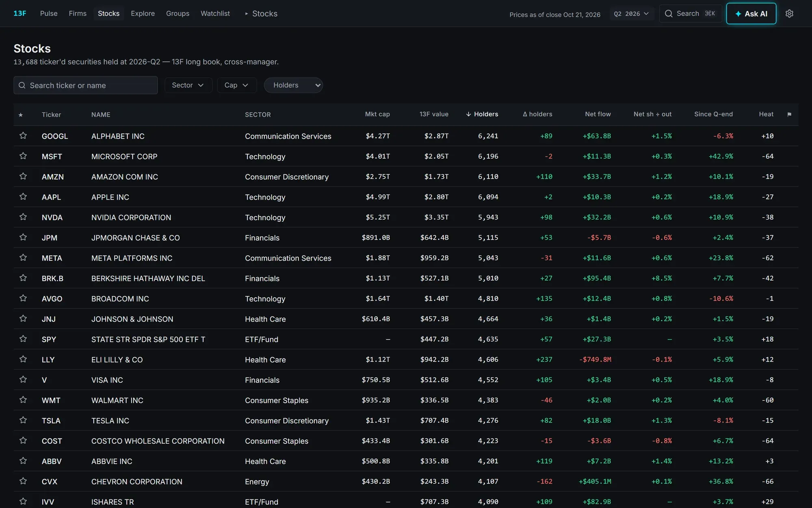Viewport: 812px width, 508px height.
Task: Open the global Search button
Action: point(690,13)
